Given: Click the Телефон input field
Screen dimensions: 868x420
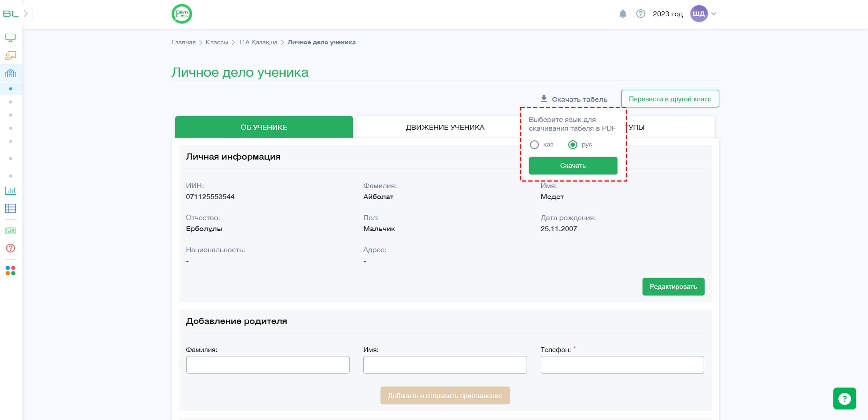Looking at the screenshot, I should (622, 365).
